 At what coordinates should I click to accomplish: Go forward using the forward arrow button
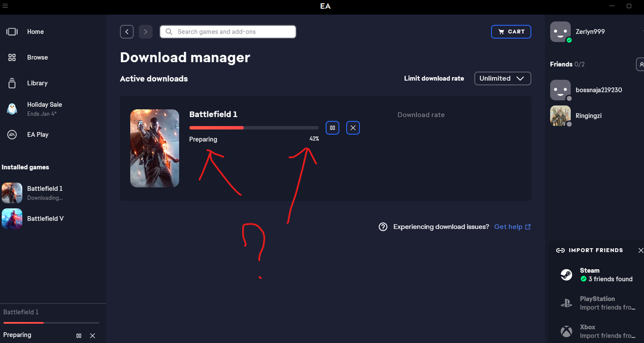pyautogui.click(x=146, y=32)
